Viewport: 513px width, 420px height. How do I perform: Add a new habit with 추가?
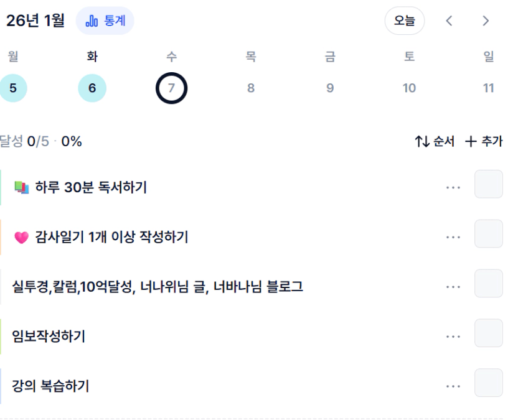point(484,142)
